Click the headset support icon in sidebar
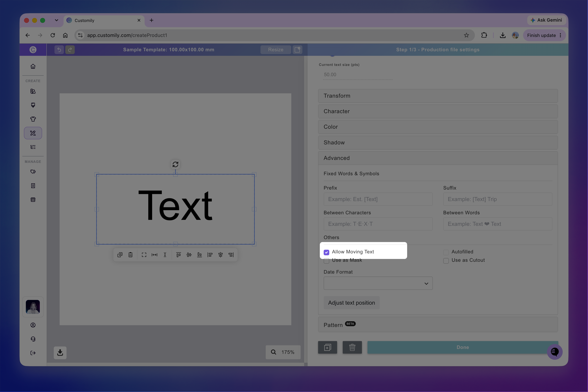The width and height of the screenshot is (588, 392). (x=33, y=339)
